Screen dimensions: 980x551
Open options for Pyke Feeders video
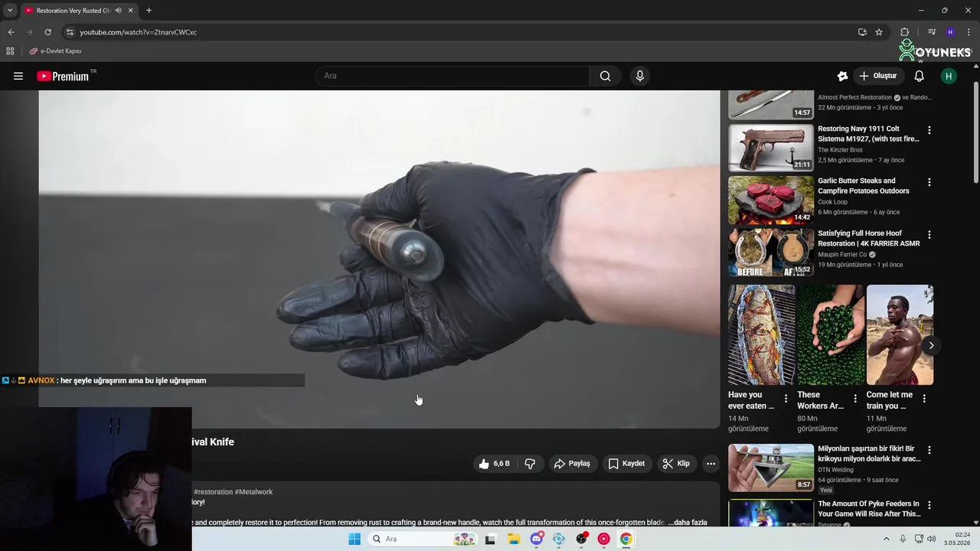(x=929, y=506)
